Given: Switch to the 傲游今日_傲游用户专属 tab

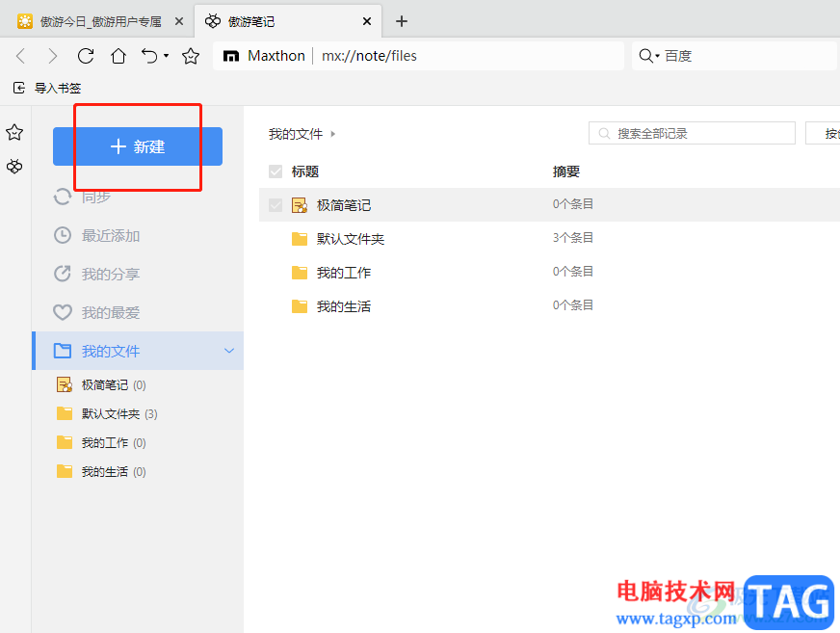Looking at the screenshot, I should pyautogui.click(x=101, y=21).
